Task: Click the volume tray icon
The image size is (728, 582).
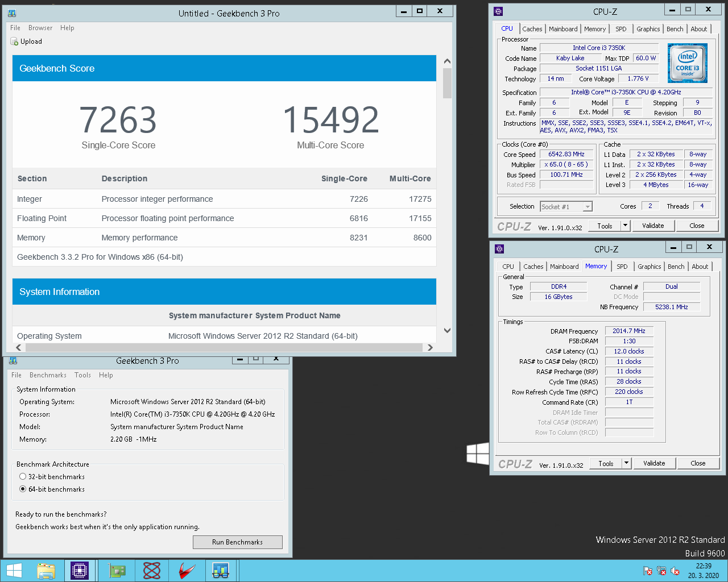Action: click(675, 571)
